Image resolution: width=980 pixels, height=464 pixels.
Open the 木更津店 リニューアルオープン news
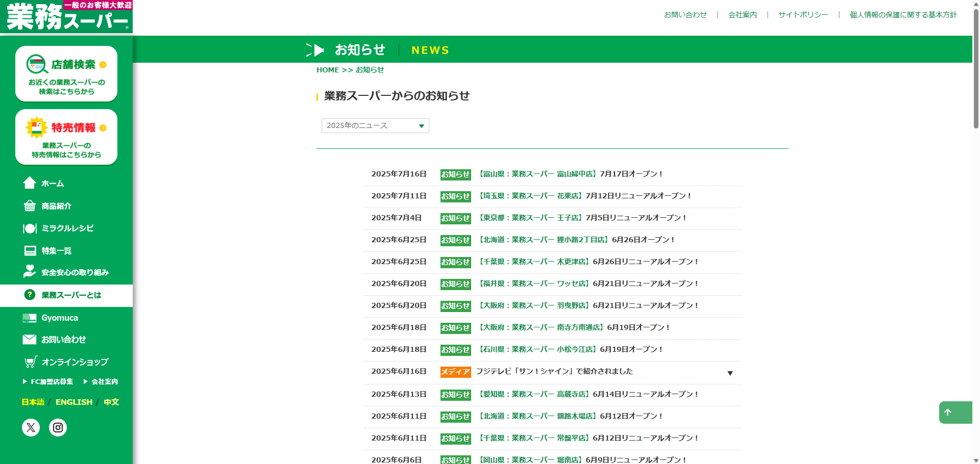click(588, 262)
